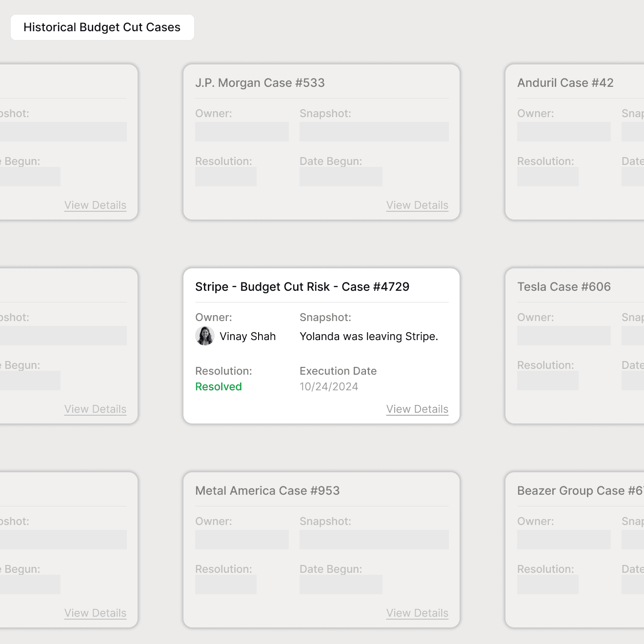Click the Historical Budget Cut Cases header button

point(102,27)
